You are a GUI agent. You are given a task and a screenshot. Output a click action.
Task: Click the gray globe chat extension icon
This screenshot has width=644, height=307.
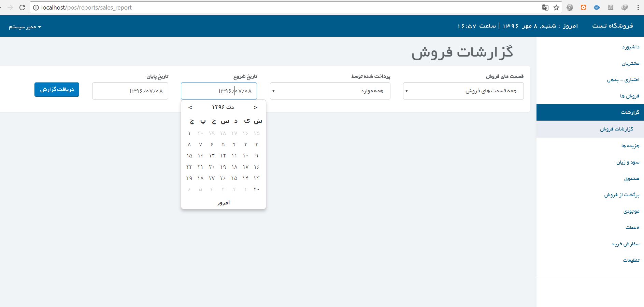pos(624,7)
